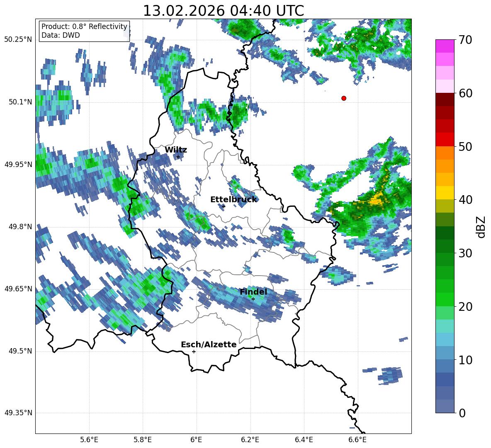The height and width of the screenshot is (448, 491).
Task: Click the 6.6°E longitude label
Action: [x=357, y=440]
